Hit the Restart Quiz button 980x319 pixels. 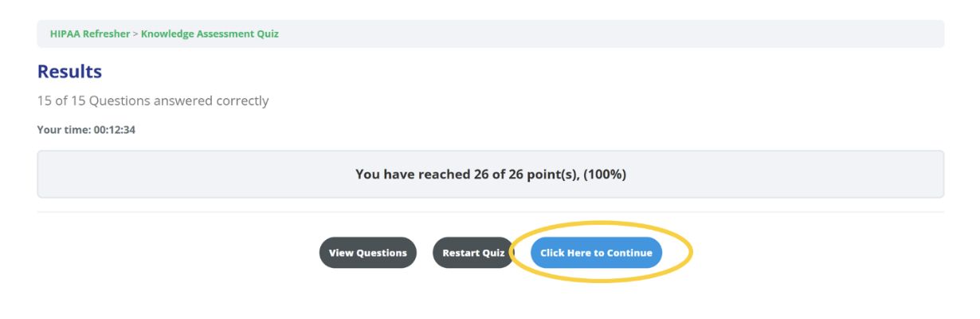473,253
